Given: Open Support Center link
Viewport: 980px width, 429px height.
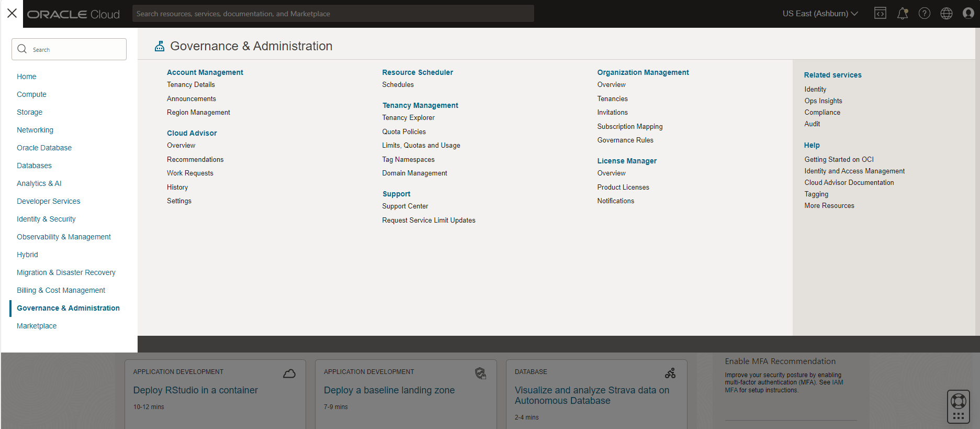Looking at the screenshot, I should [405, 206].
